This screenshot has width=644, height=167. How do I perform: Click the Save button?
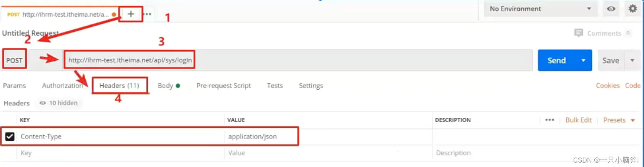[x=611, y=60]
